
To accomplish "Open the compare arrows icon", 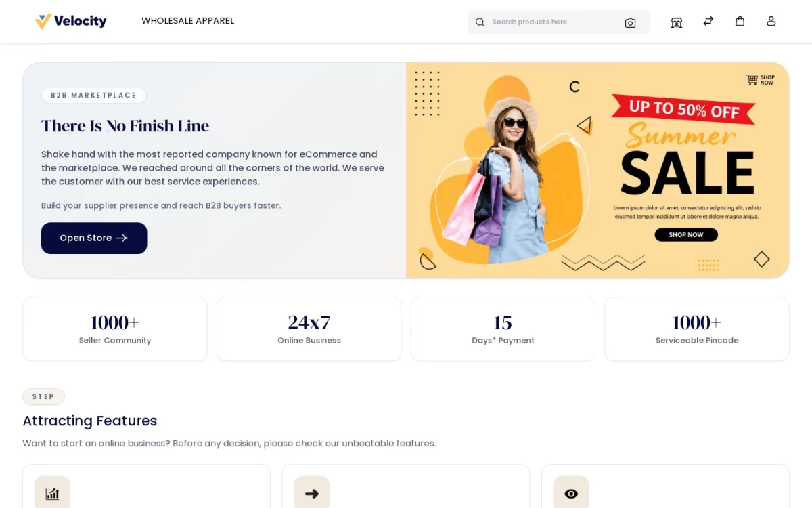I will point(708,21).
